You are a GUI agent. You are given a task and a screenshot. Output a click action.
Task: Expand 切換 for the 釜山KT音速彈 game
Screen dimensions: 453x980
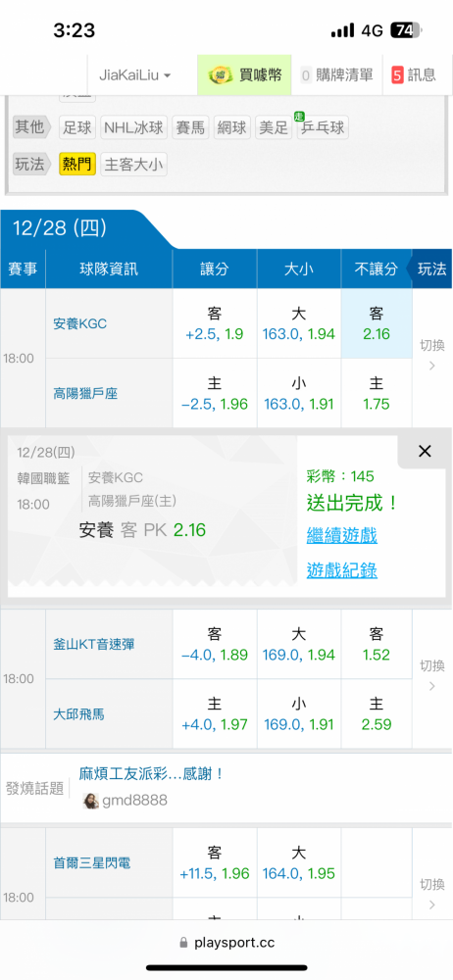pyautogui.click(x=431, y=675)
